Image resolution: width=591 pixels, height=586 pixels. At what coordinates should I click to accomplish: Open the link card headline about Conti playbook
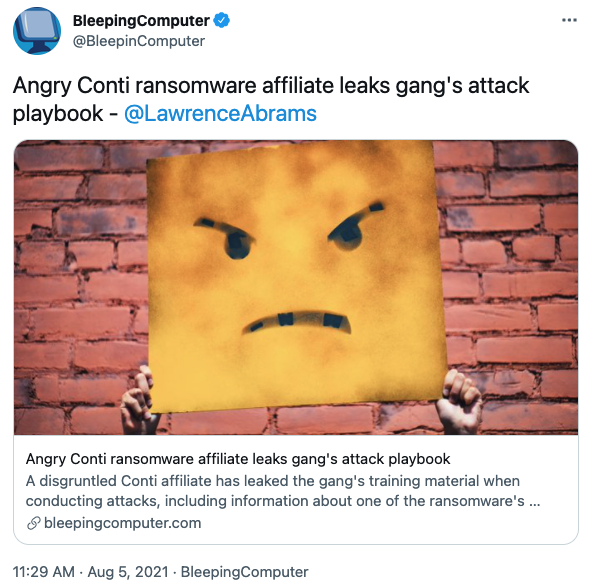tap(238, 459)
